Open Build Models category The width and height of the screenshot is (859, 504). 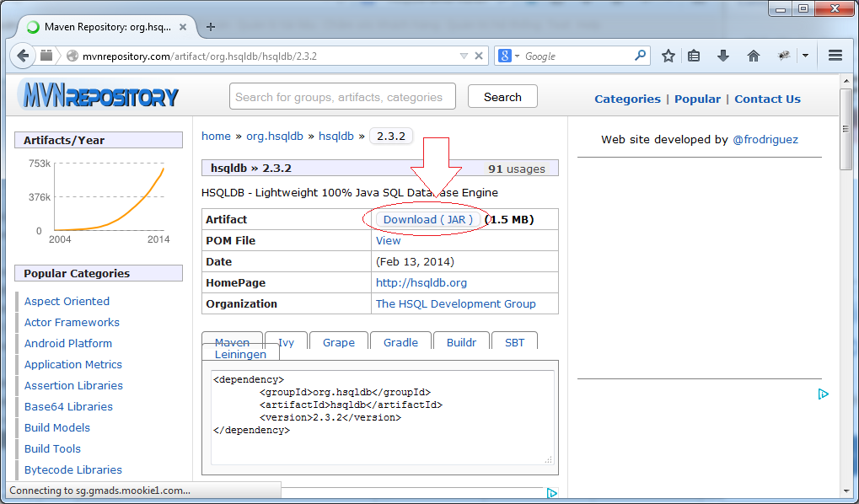click(x=57, y=428)
